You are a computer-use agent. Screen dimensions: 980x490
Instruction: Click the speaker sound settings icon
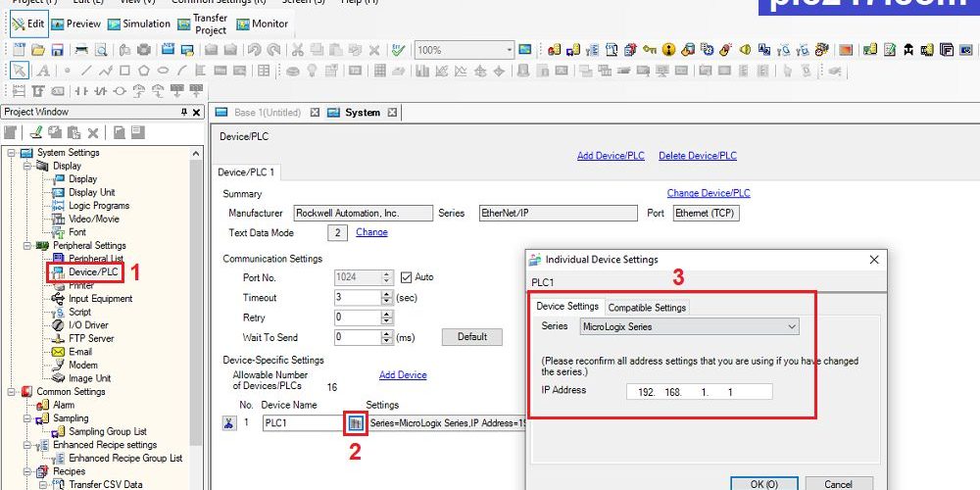[745, 49]
